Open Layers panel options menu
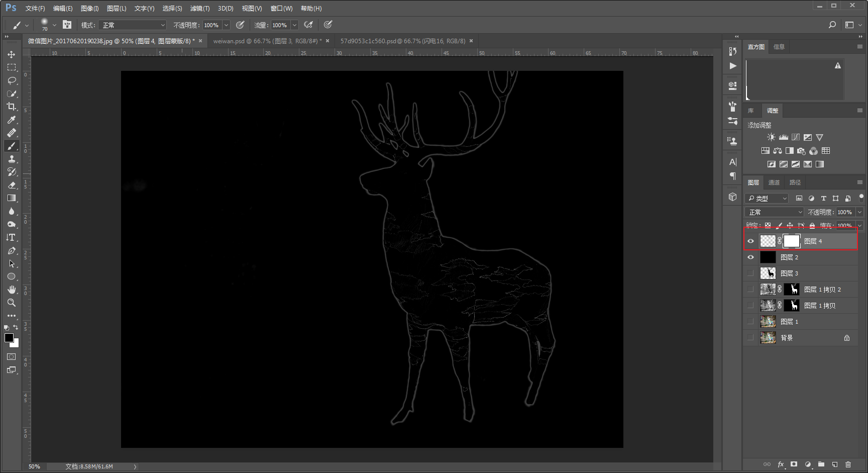Screen dimensions: 868x473 [859, 182]
